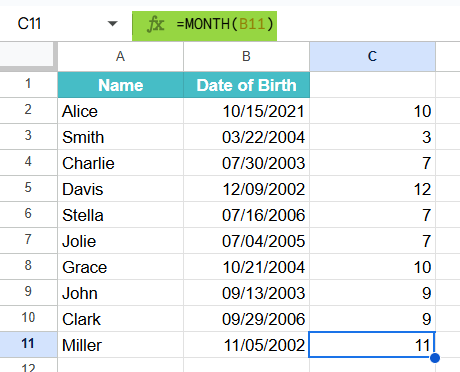This screenshot has height=372, width=460.
Task: Click the formula bar text =MONTH(B11)
Action: coord(225,24)
